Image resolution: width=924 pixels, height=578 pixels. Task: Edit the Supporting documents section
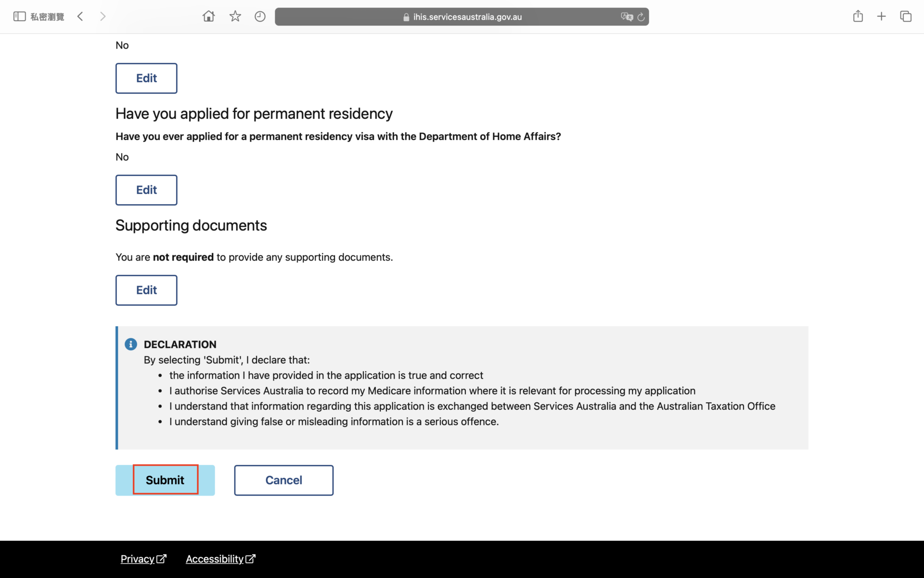pyautogui.click(x=146, y=290)
